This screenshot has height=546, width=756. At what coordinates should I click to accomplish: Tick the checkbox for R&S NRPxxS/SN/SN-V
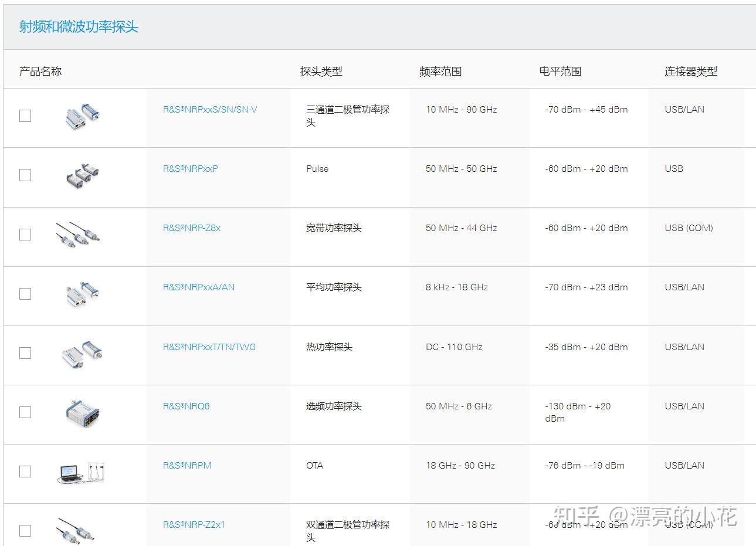click(x=25, y=116)
